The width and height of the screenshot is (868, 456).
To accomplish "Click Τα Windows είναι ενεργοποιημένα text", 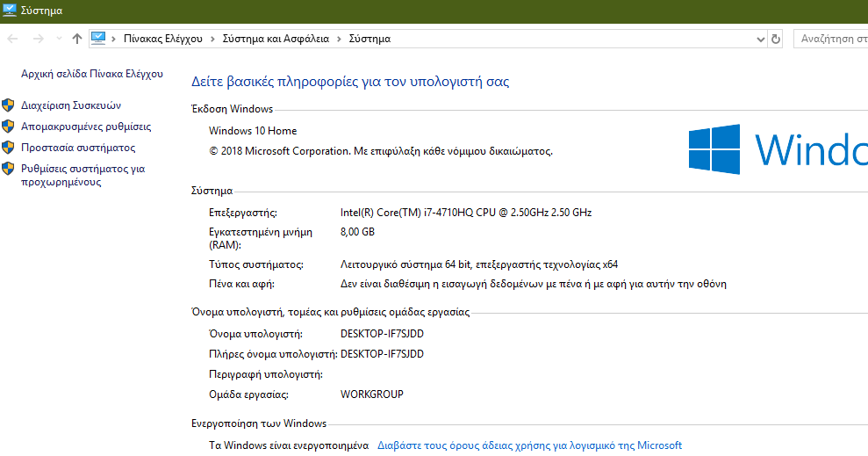I will (x=289, y=445).
